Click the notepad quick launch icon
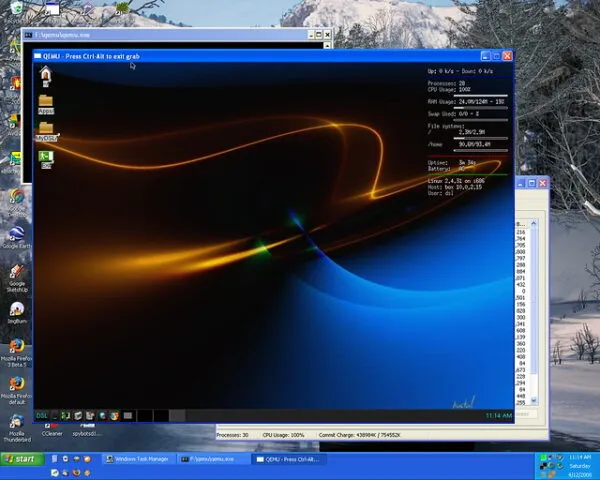600x480 pixels. 54,459
